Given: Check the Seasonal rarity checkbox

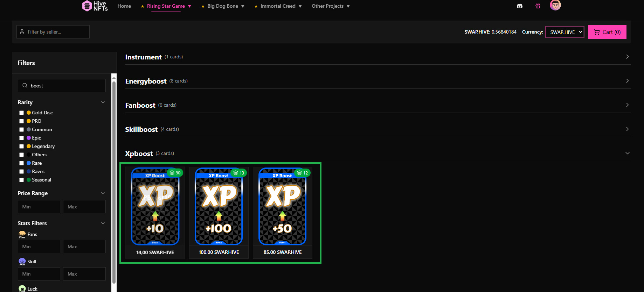Looking at the screenshot, I should (21, 180).
